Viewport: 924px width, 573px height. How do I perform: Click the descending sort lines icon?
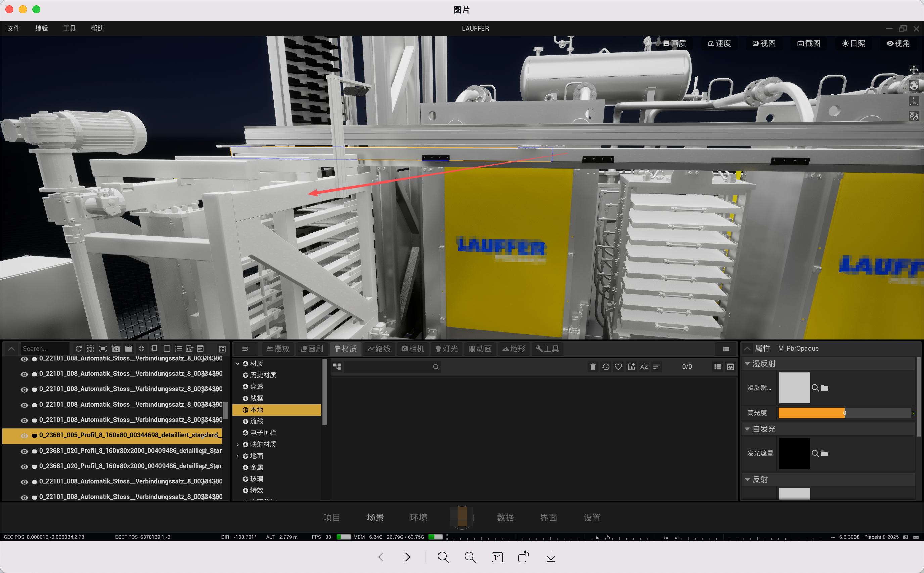(656, 367)
